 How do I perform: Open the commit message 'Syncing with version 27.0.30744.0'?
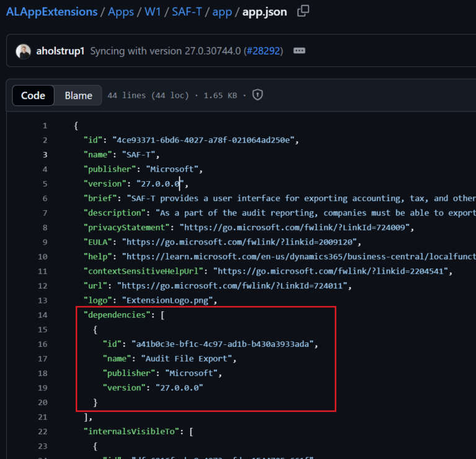[165, 51]
